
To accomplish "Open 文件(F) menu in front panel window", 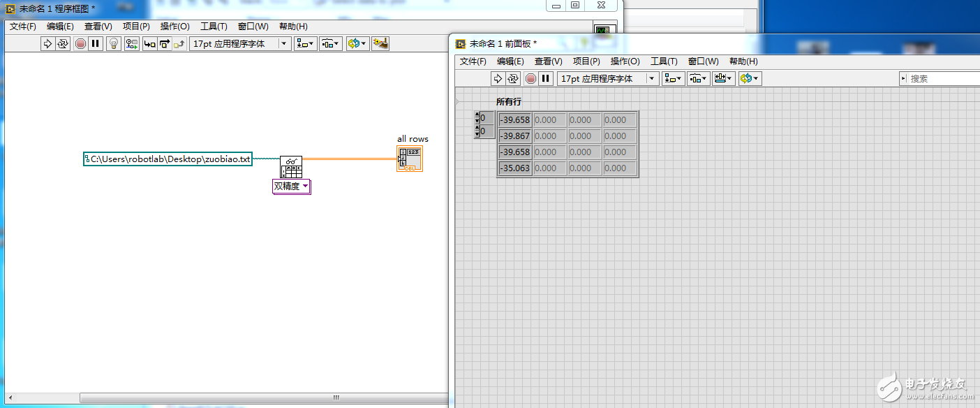I will (x=473, y=61).
